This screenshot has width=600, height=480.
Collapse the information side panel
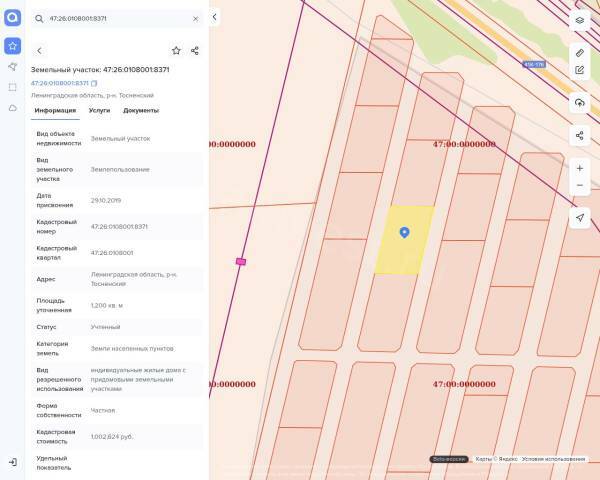(214, 17)
